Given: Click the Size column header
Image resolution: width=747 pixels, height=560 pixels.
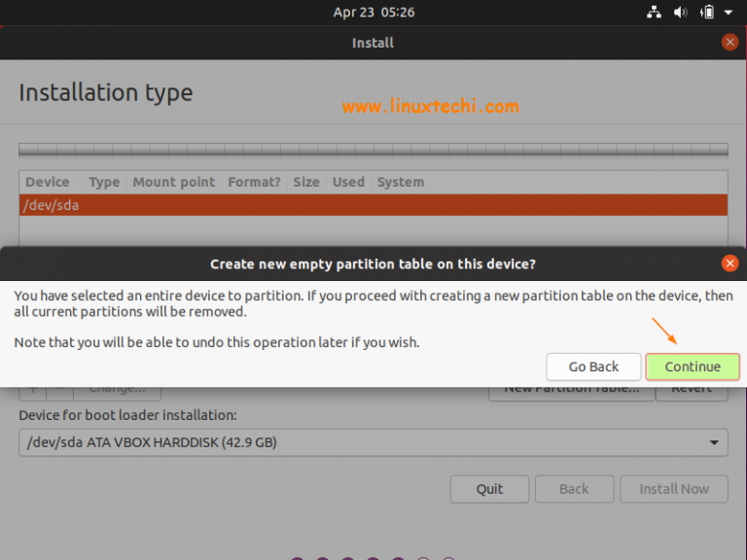Looking at the screenshot, I should pyautogui.click(x=306, y=182).
